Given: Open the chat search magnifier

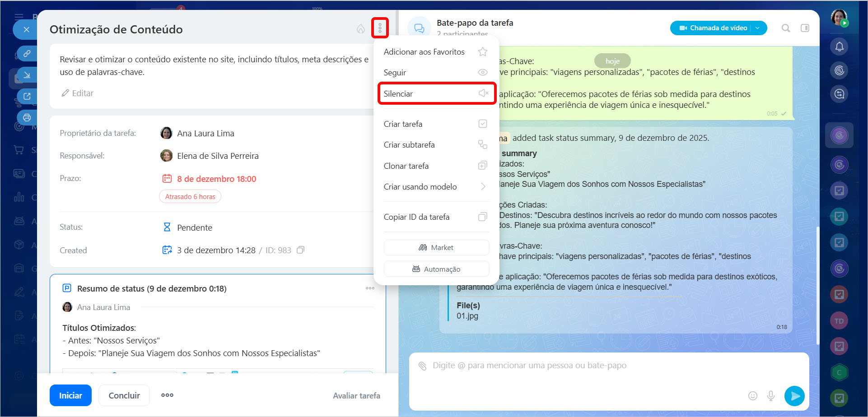Looking at the screenshot, I should click(786, 28).
